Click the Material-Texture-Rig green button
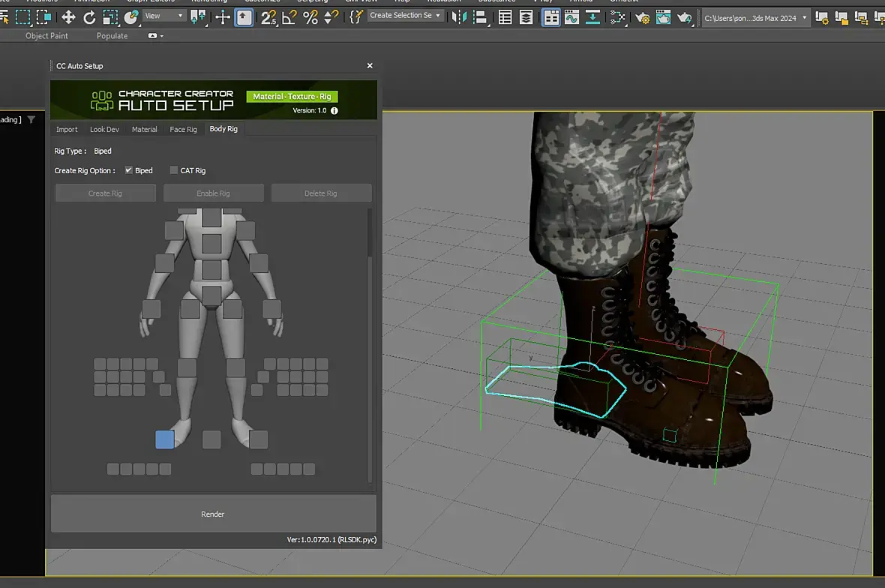Viewport: 885px width, 588px height. coord(292,97)
